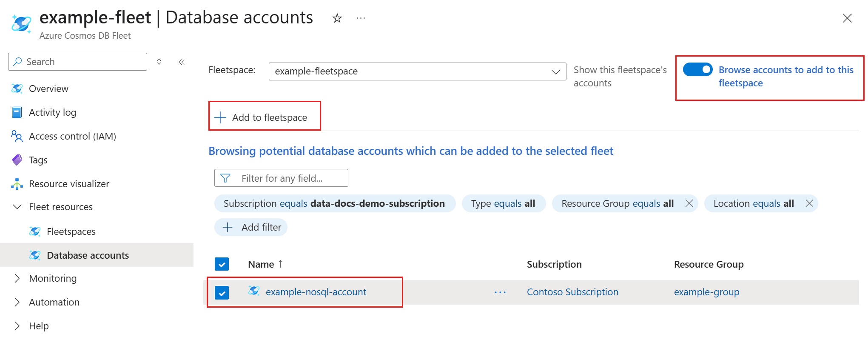Click Add to fleetspace button
Screen dimensions: 868x357
[x=264, y=117]
